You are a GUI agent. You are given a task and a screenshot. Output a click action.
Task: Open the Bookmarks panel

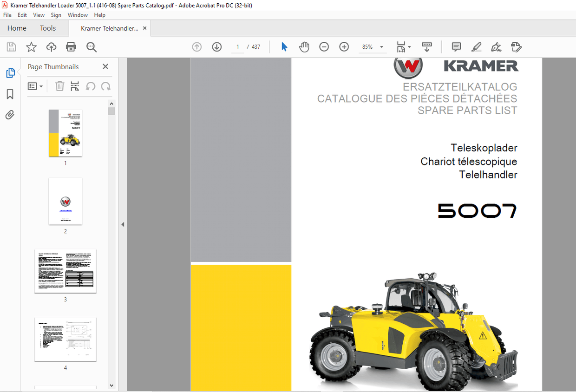[x=10, y=94]
